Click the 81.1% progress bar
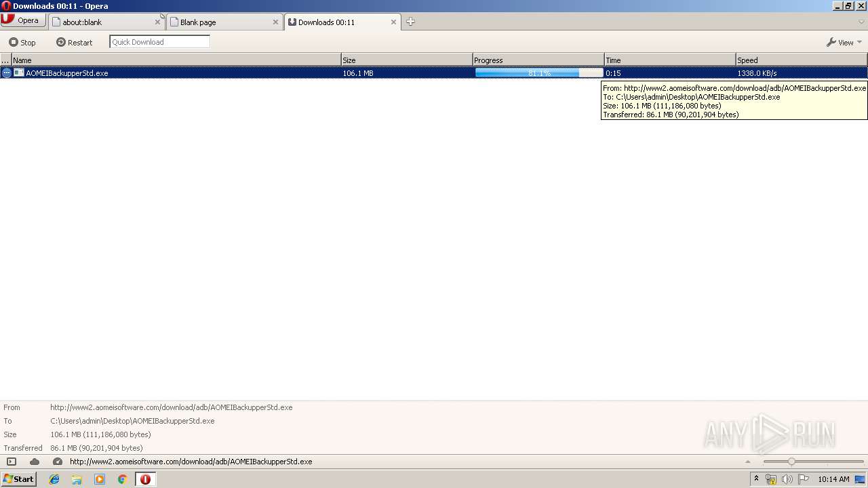The image size is (868, 488). (x=539, y=73)
